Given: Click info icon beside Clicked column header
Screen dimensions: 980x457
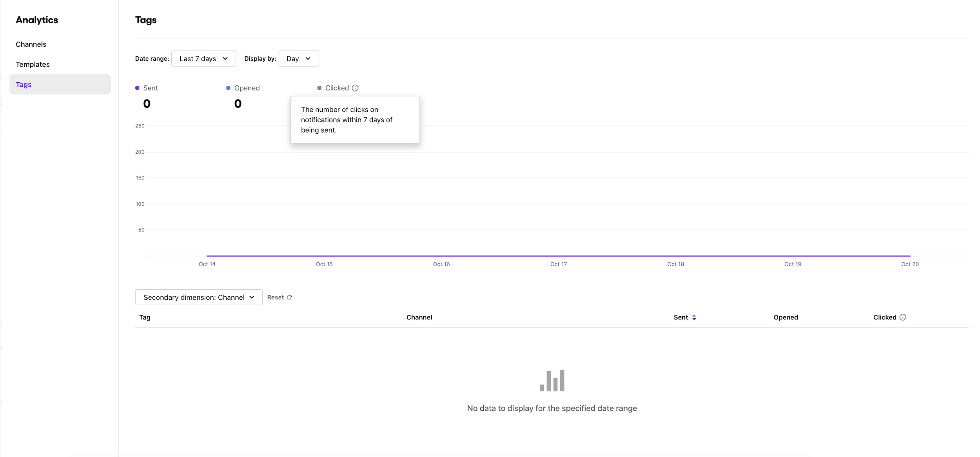Looking at the screenshot, I should coord(902,317).
